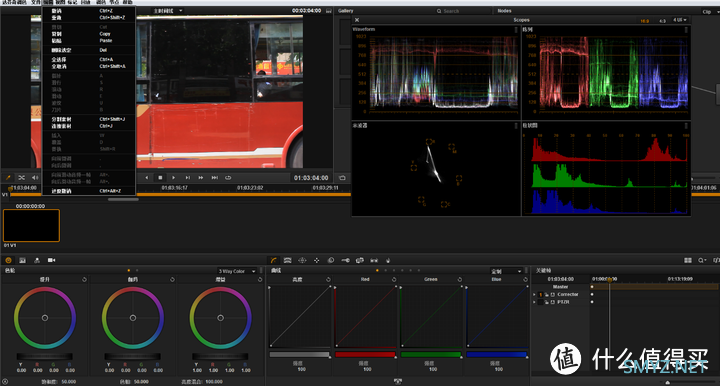Toggle lock on the Corrector keyframe track
This screenshot has height=386, width=720.
coord(546,294)
